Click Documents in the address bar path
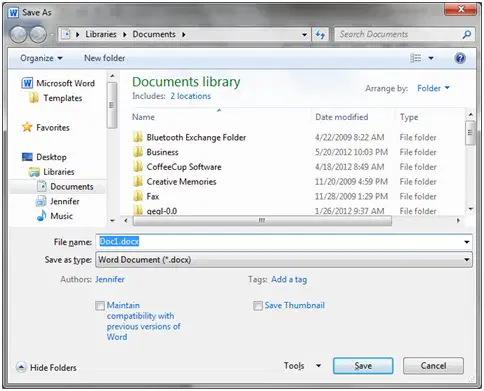Screen dimensions: 484x391 point(154,34)
